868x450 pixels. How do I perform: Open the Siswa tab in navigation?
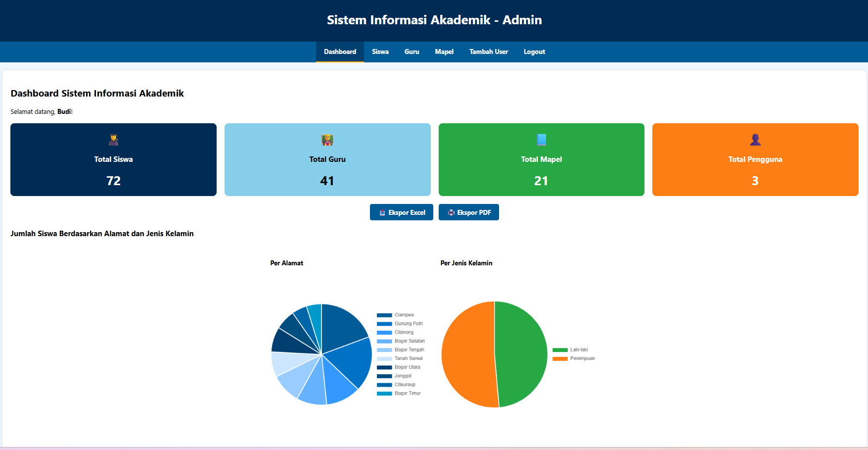380,52
